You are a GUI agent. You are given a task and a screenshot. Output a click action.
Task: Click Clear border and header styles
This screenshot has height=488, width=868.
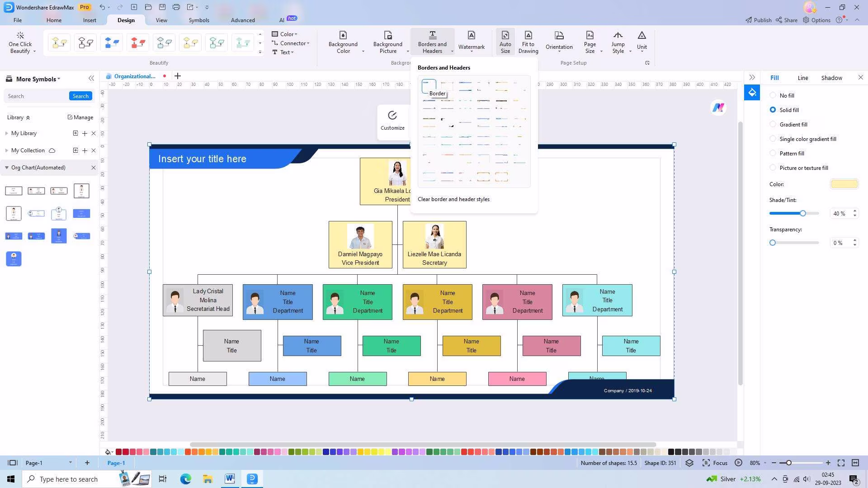click(453, 199)
